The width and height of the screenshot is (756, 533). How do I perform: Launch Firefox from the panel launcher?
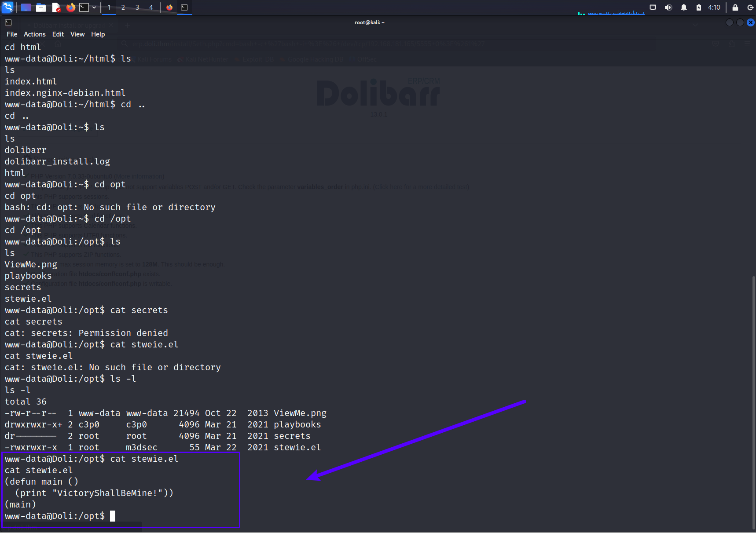(x=70, y=7)
